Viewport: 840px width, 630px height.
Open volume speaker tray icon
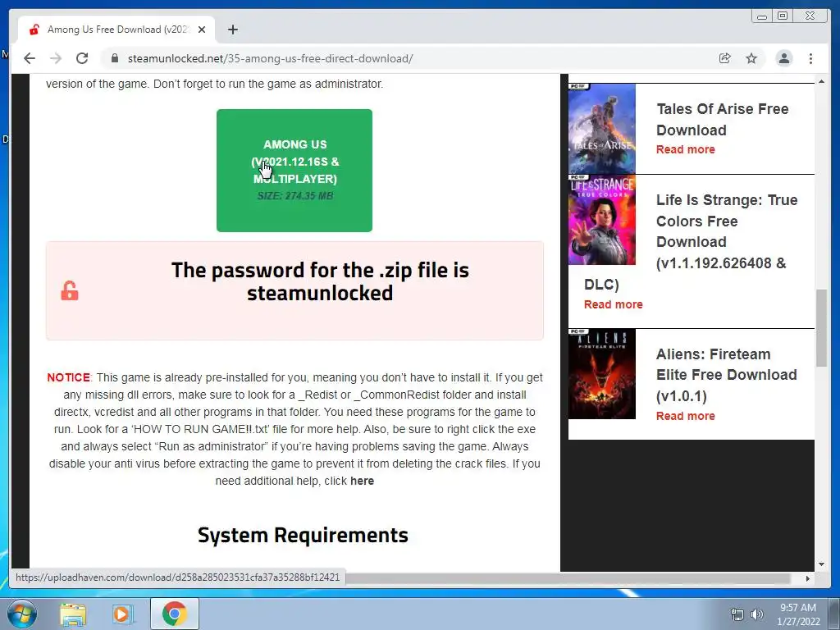click(757, 614)
